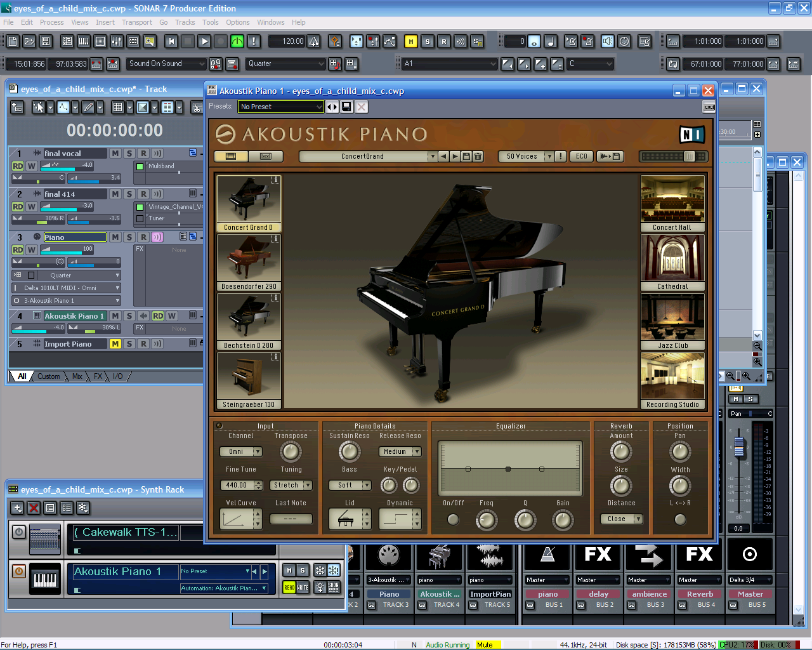This screenshot has width=812, height=650.
Task: Mute the final vocal track
Action: click(x=115, y=153)
